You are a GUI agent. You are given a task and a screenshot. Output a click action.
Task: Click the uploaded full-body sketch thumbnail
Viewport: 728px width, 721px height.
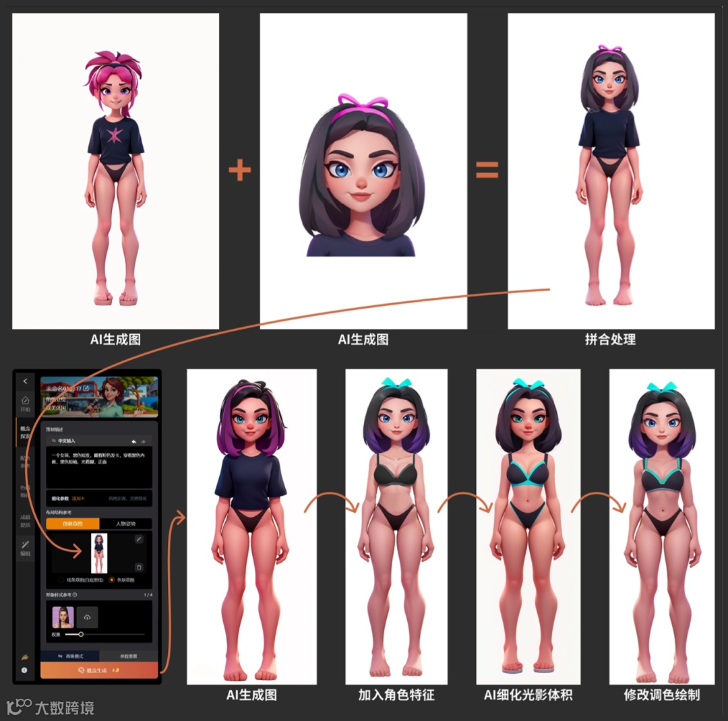[x=99, y=553]
